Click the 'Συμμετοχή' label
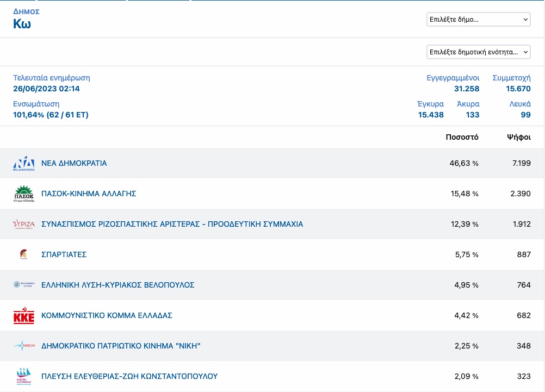 coord(512,78)
